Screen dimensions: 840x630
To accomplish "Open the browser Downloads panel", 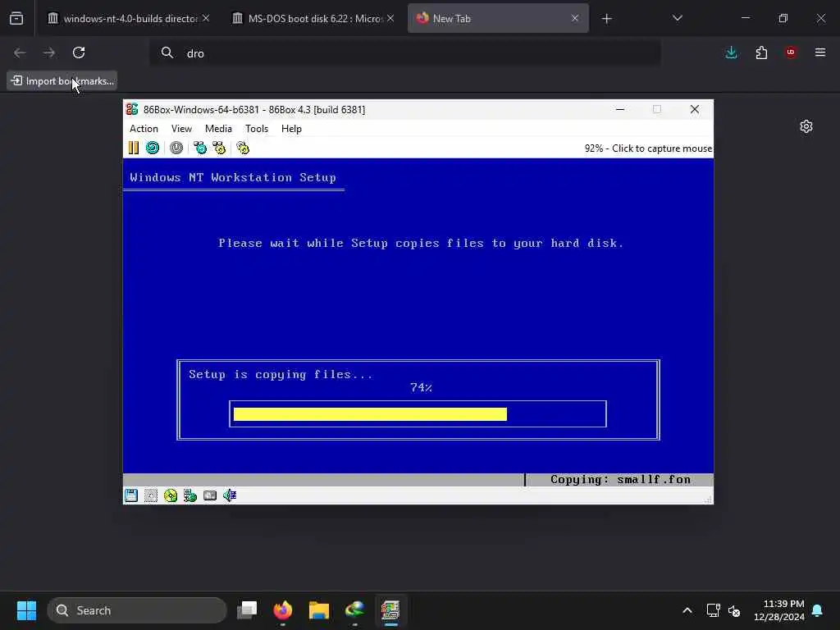I will [x=731, y=52].
